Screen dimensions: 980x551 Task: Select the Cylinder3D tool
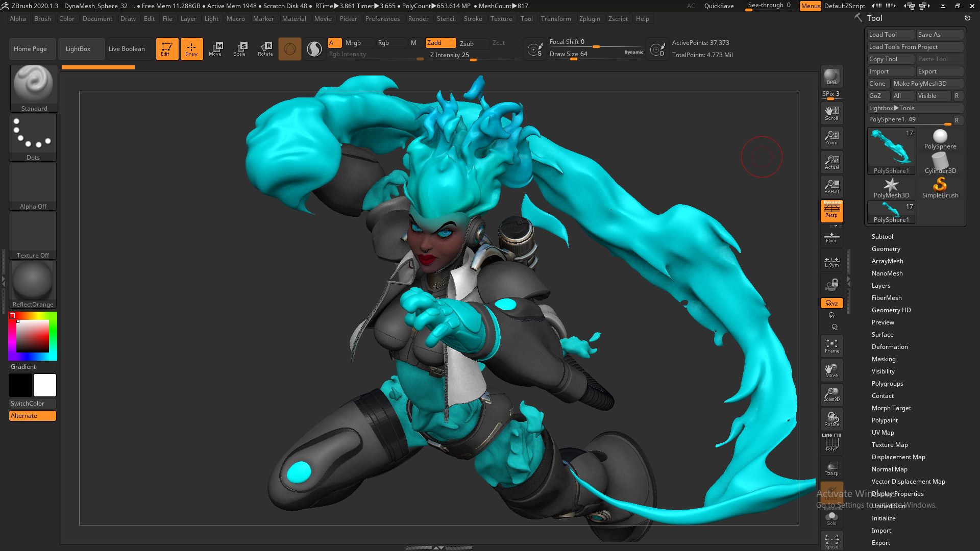(940, 163)
